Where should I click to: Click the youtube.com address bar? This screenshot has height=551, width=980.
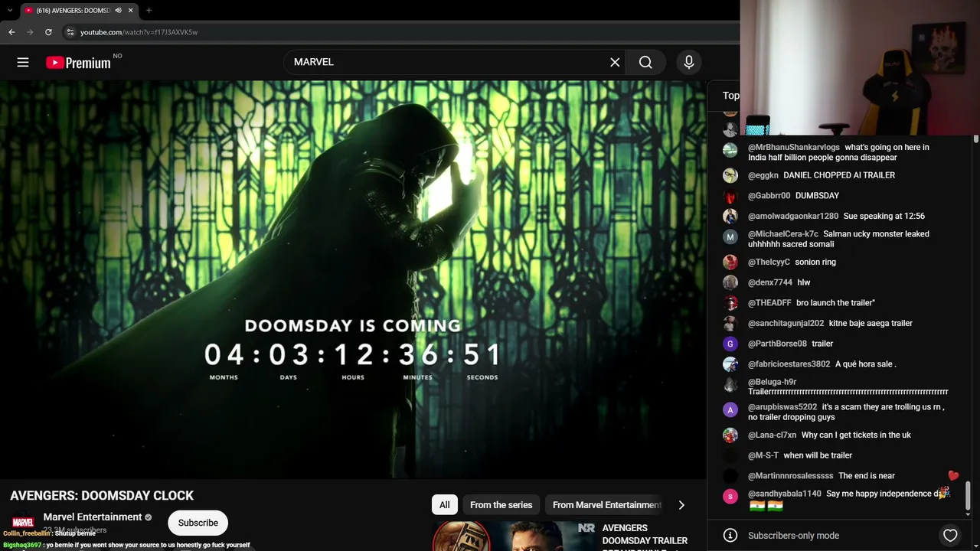(x=398, y=32)
